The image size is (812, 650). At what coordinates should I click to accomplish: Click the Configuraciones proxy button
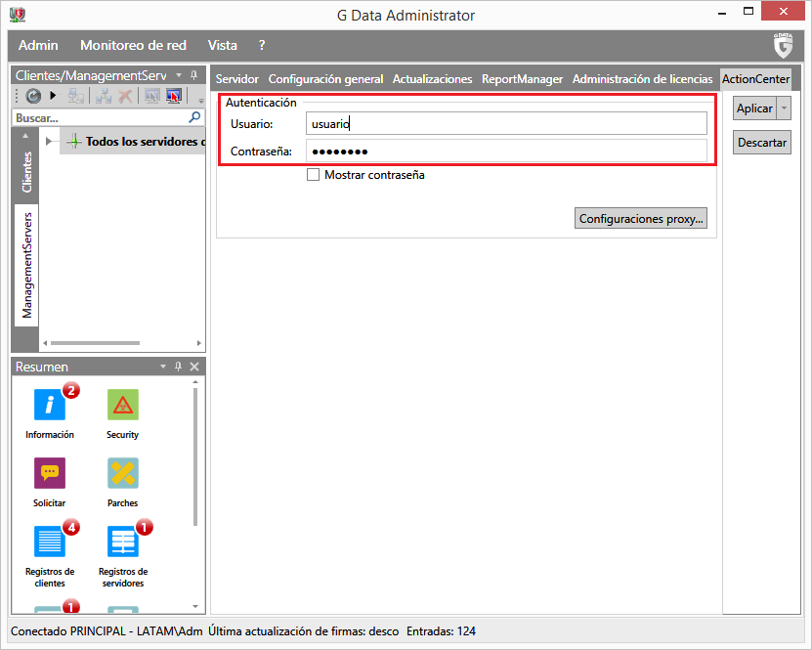click(641, 219)
